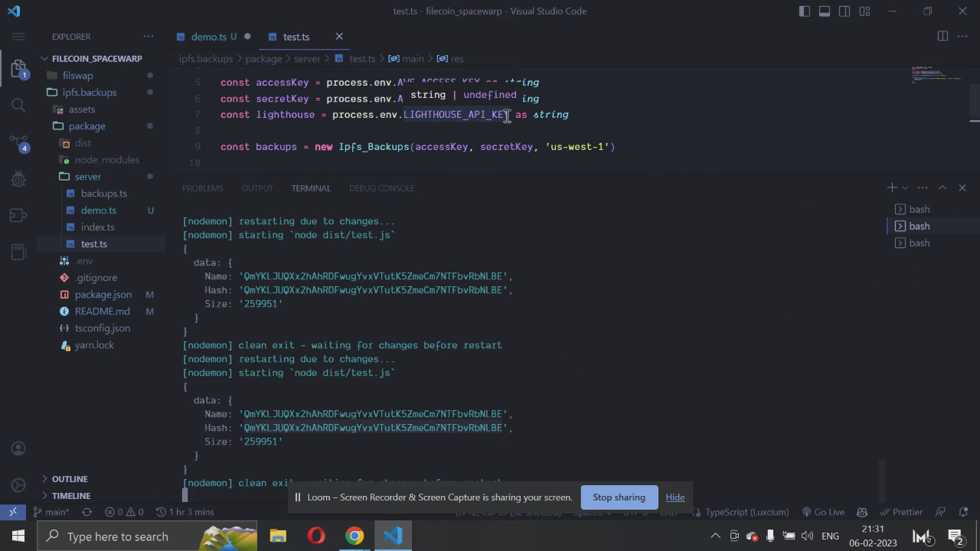Open the notebook icon view in activity bar
Viewport: 980px width, 551px height.
pos(18,252)
